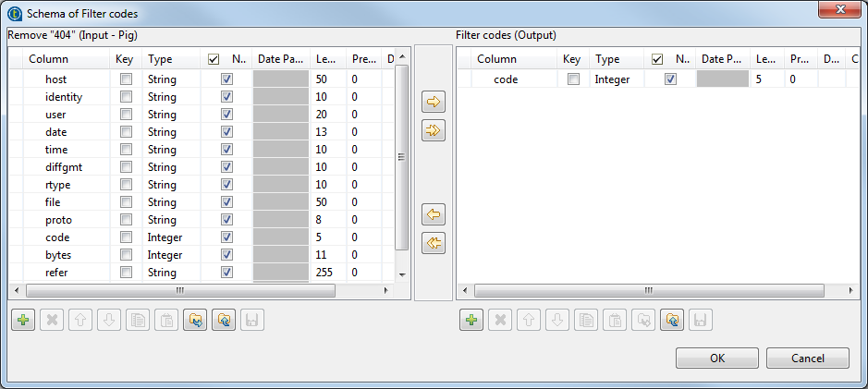Viewport: 868px width, 389px height.
Task: Click the floppy-disk save icon under the output schema
Action: click(x=701, y=320)
